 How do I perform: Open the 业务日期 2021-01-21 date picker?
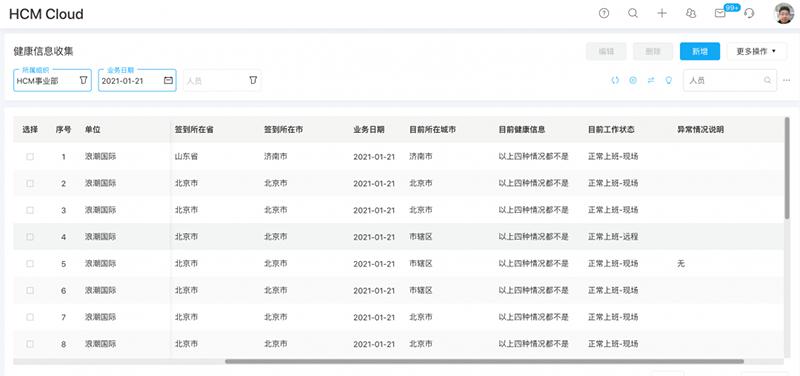tap(137, 81)
